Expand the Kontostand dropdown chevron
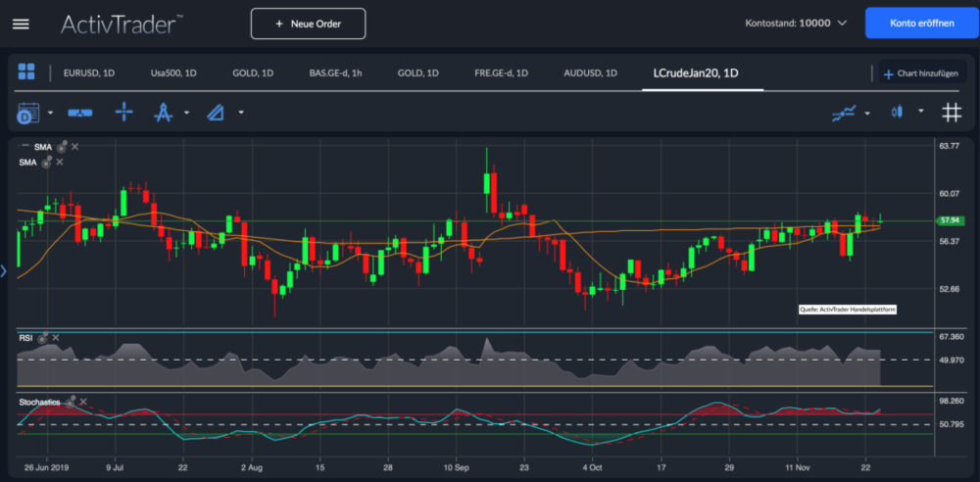 tap(842, 24)
